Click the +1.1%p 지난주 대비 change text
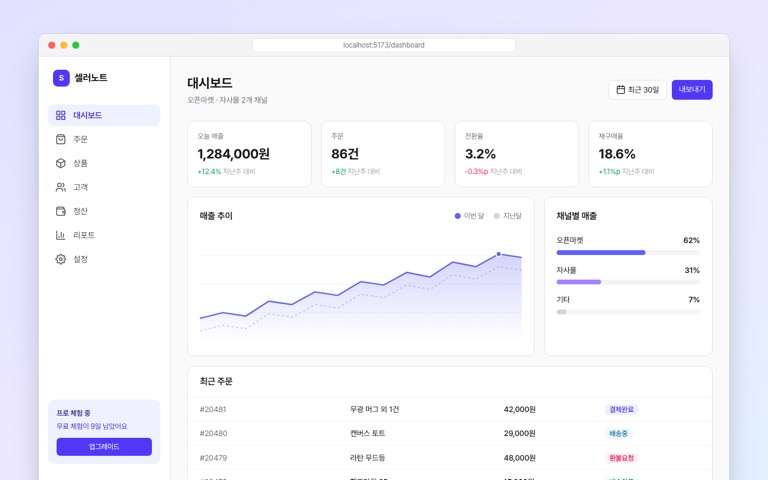Image resolution: width=768 pixels, height=480 pixels. (x=626, y=171)
